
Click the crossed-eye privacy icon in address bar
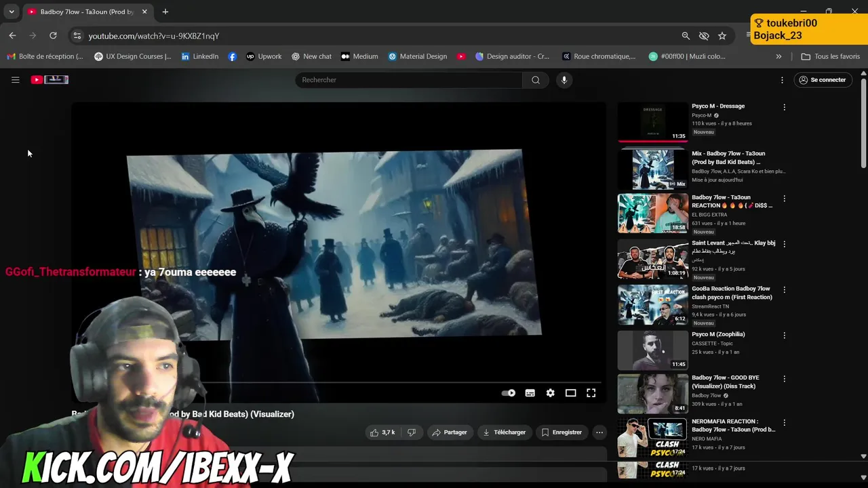[x=704, y=36]
